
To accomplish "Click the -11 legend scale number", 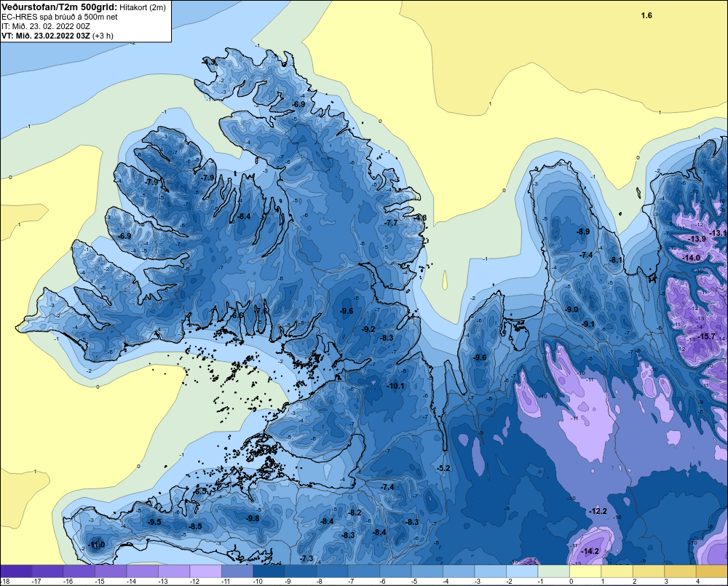I will tap(226, 582).
